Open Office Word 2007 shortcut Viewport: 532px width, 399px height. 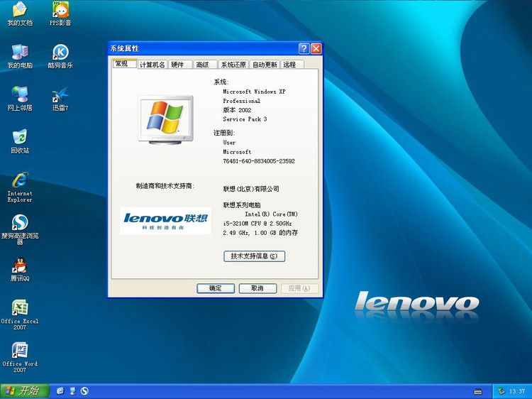point(20,357)
